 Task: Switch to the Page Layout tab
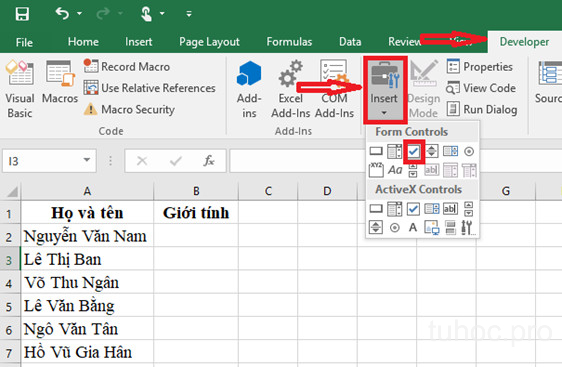click(209, 42)
